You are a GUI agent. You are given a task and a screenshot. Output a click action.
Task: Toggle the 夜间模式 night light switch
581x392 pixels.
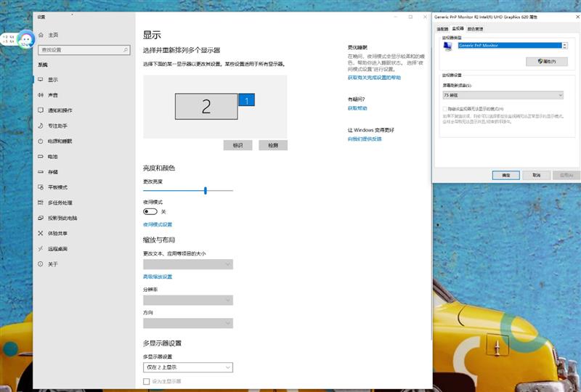pyautogui.click(x=150, y=211)
